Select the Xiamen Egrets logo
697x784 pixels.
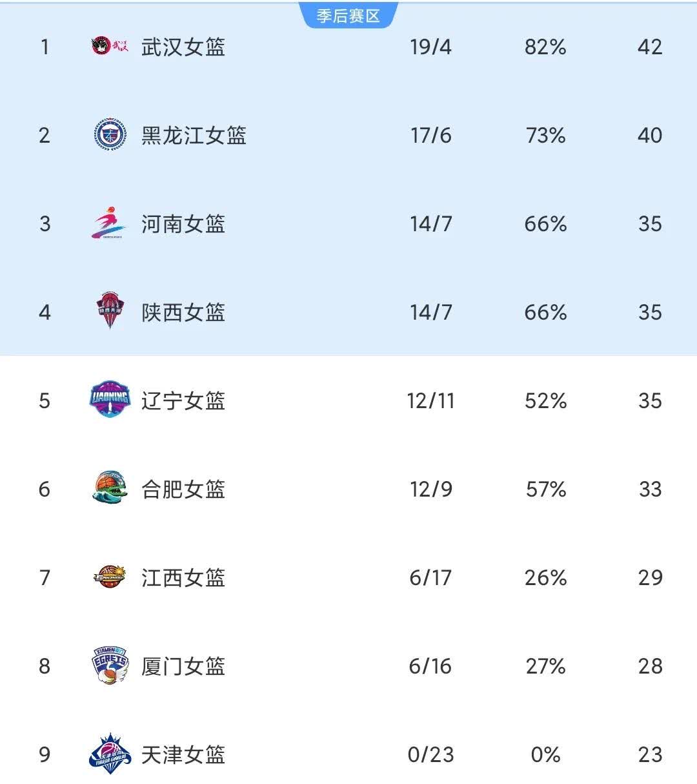tap(110, 665)
